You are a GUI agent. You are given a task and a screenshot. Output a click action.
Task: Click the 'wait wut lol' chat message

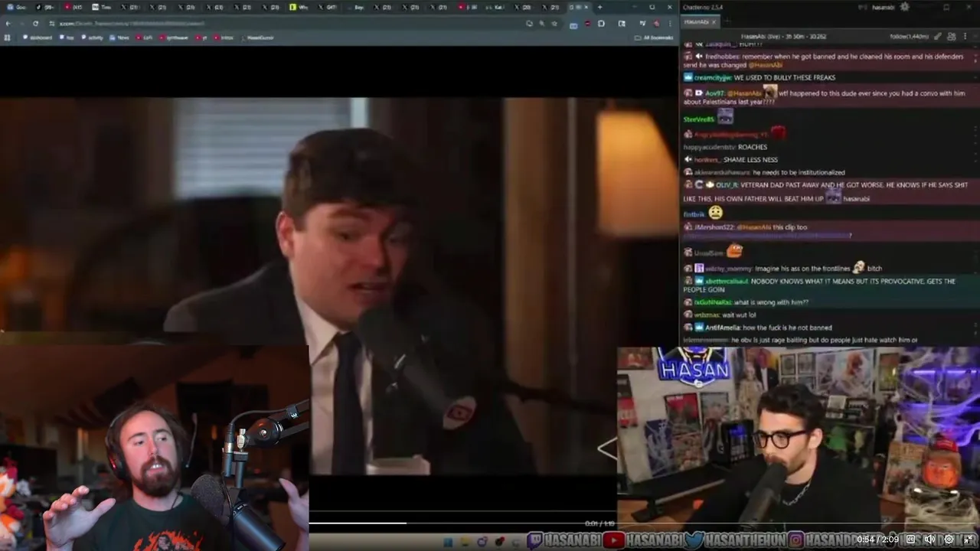[736, 315]
